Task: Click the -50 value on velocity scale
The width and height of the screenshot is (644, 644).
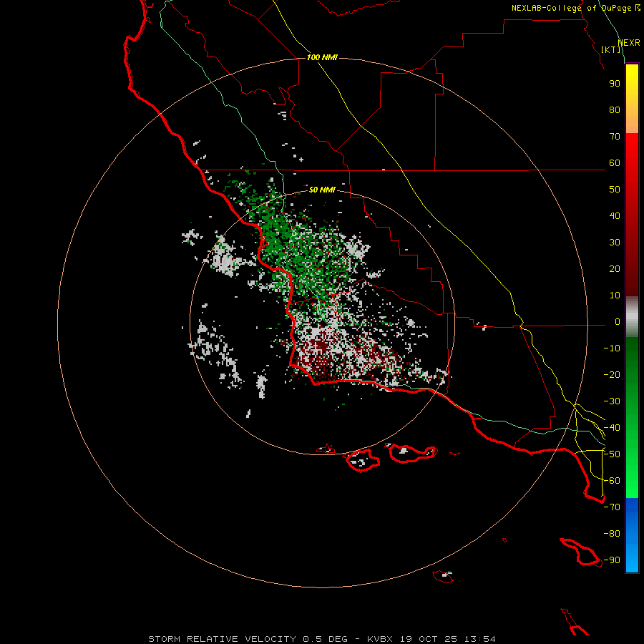Action: click(612, 454)
